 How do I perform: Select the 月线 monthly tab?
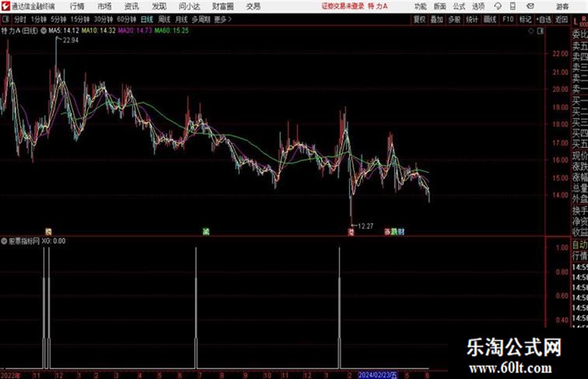click(x=182, y=19)
